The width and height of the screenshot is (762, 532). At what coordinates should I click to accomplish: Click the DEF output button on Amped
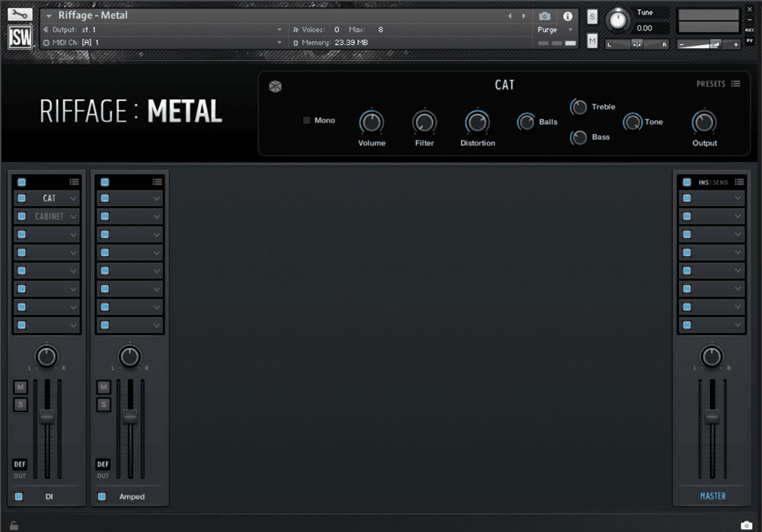[103, 464]
